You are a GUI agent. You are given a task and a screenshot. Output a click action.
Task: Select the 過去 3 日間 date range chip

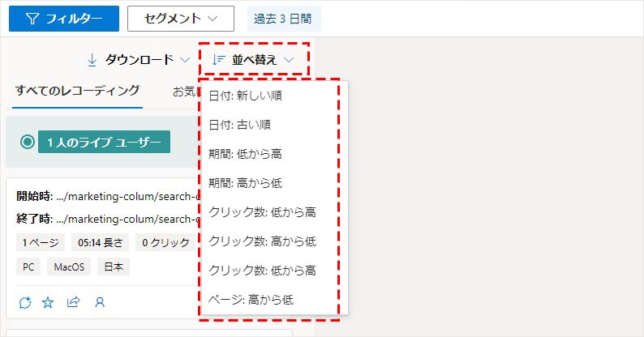tap(283, 19)
